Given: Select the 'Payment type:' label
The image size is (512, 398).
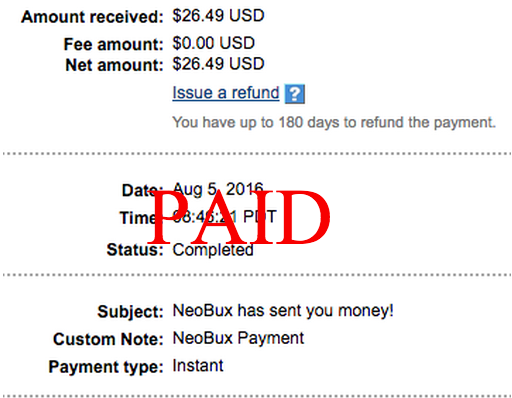Looking at the screenshot, I should (106, 367).
